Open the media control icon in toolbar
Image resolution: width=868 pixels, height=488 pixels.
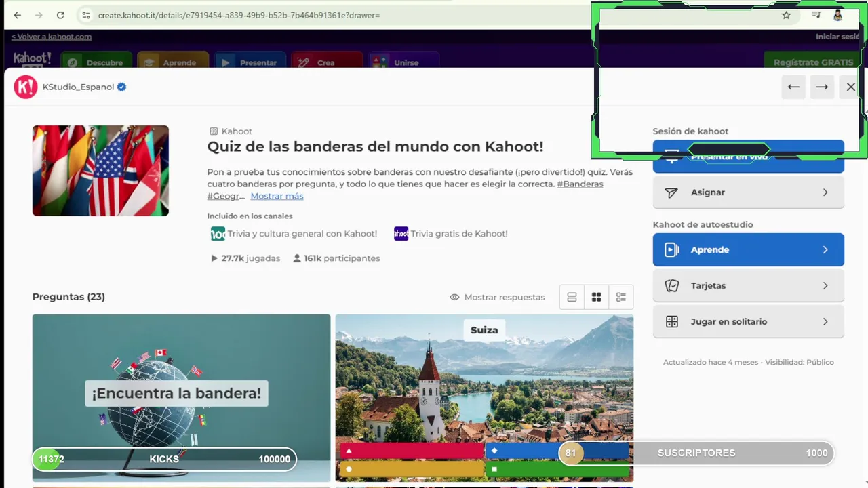click(816, 15)
